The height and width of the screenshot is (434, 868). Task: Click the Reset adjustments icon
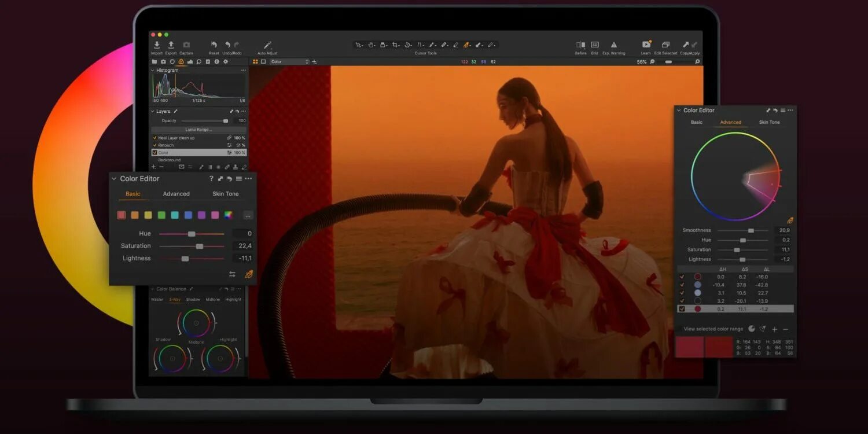pos(214,45)
